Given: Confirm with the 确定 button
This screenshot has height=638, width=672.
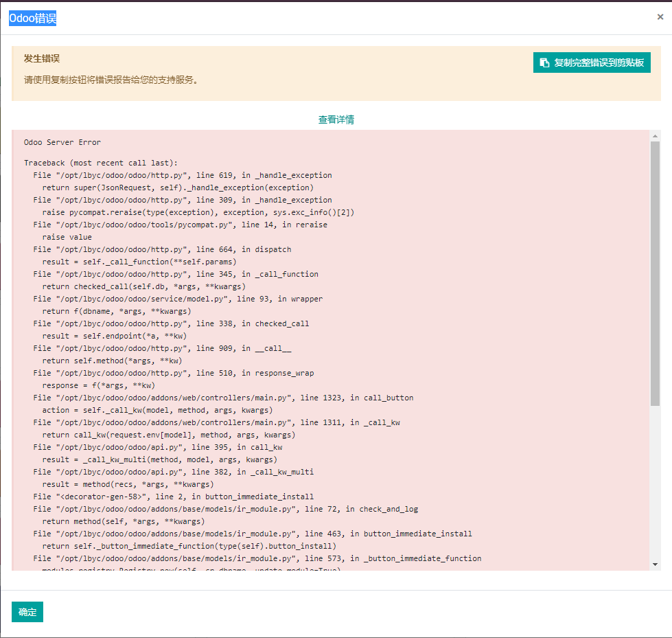Looking at the screenshot, I should coord(27,612).
